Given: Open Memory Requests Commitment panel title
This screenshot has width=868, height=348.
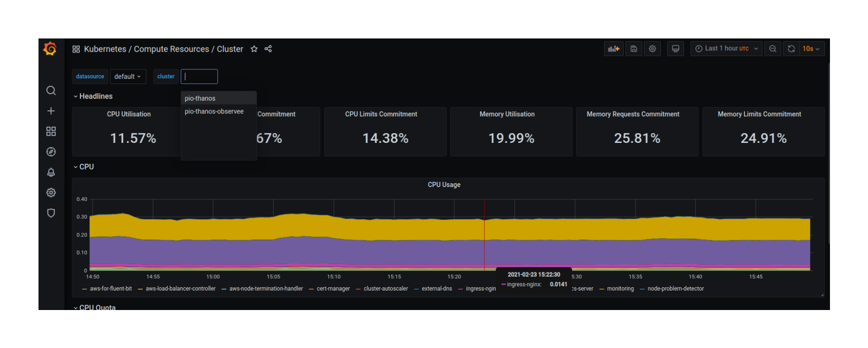Looking at the screenshot, I should click(633, 114).
